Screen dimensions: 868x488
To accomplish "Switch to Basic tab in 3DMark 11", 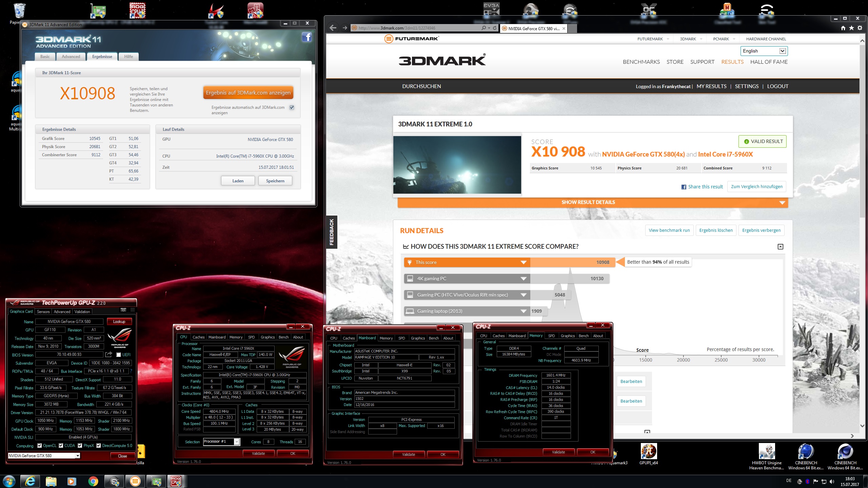I will [45, 57].
